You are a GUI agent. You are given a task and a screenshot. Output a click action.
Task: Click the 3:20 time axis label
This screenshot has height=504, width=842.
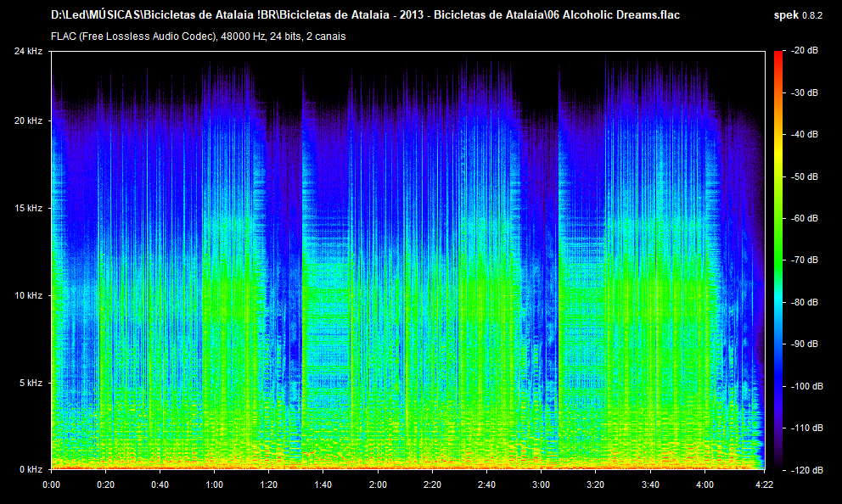tap(595, 484)
